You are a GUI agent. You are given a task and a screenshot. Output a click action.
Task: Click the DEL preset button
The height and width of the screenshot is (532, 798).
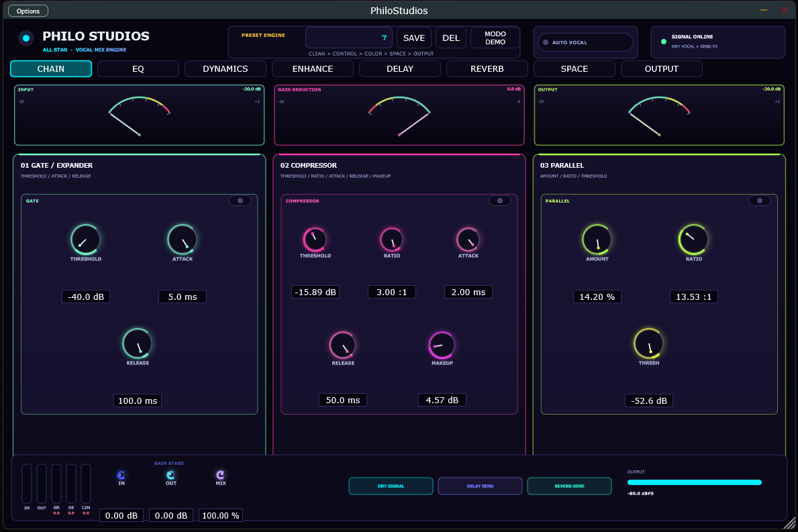[x=451, y=38]
